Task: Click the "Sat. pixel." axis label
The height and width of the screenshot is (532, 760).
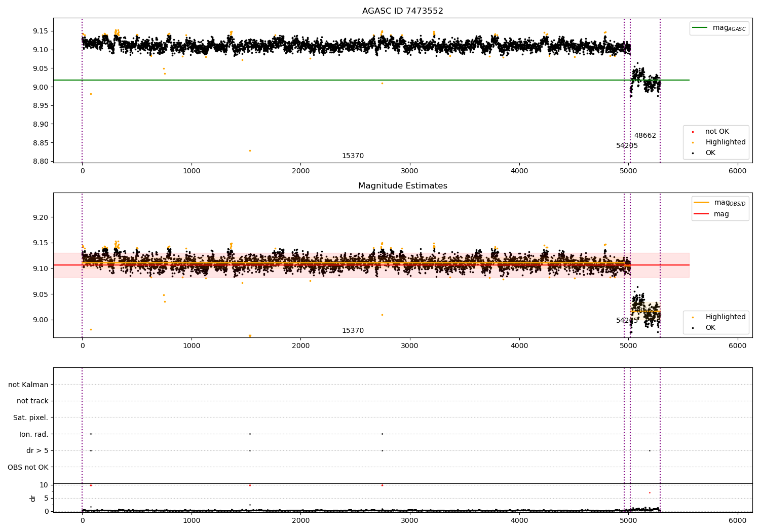Action: (31, 418)
